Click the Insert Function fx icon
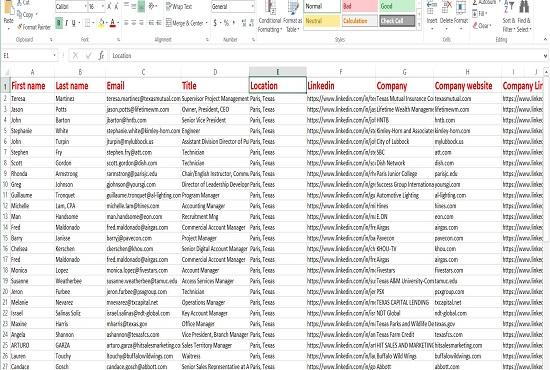This screenshot has width=550, height=370. [x=101, y=55]
